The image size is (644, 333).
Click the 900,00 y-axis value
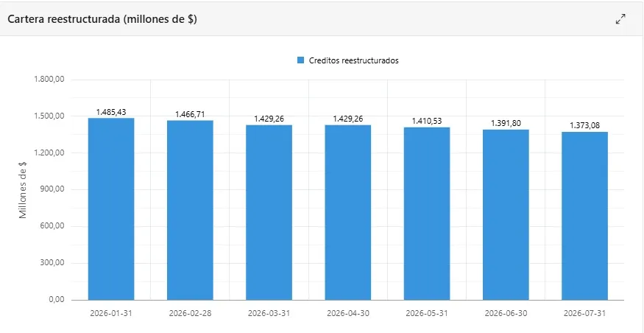click(x=52, y=189)
